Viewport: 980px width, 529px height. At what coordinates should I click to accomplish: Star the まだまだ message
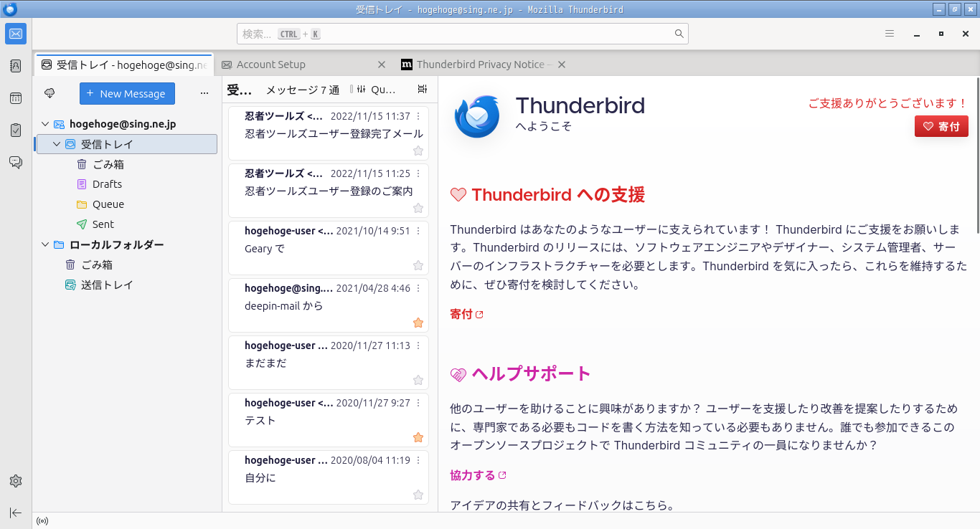418,380
